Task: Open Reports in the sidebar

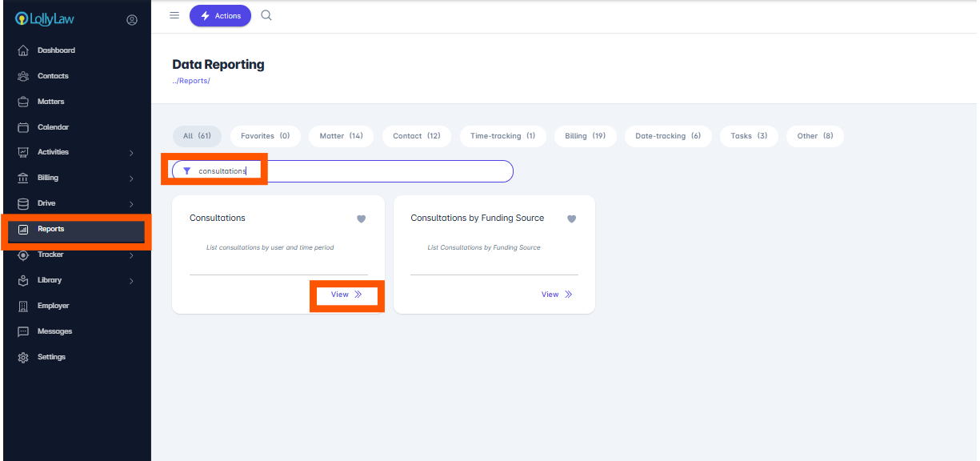Action: [76, 230]
